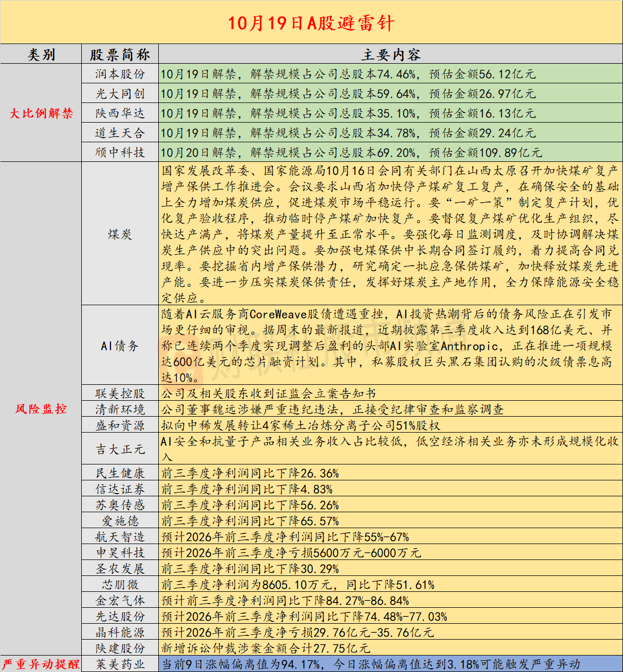Select stock name '爱施德'

click(x=120, y=521)
